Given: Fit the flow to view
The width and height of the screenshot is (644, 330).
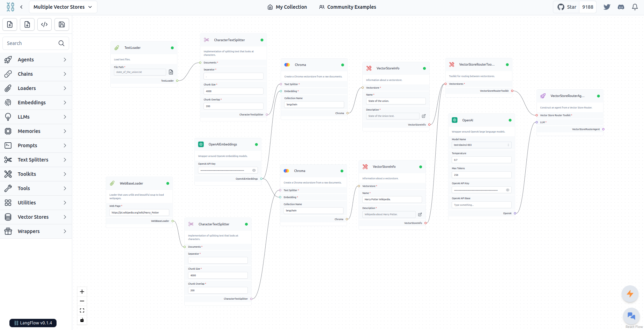Looking at the screenshot, I should (82, 310).
